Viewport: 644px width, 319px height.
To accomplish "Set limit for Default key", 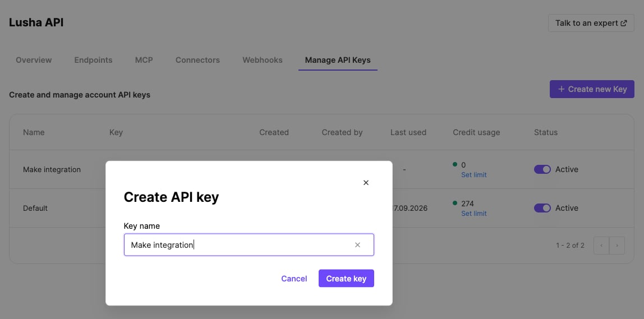I will (x=473, y=214).
